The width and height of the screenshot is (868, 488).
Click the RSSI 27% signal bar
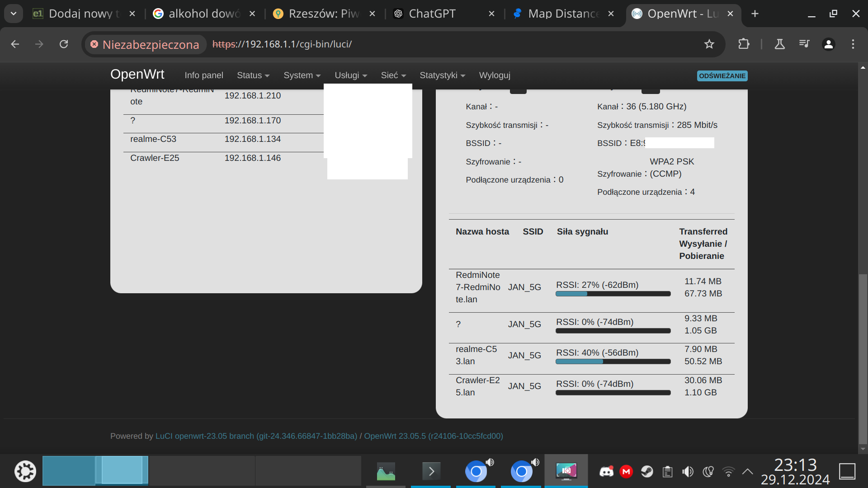pos(613,294)
